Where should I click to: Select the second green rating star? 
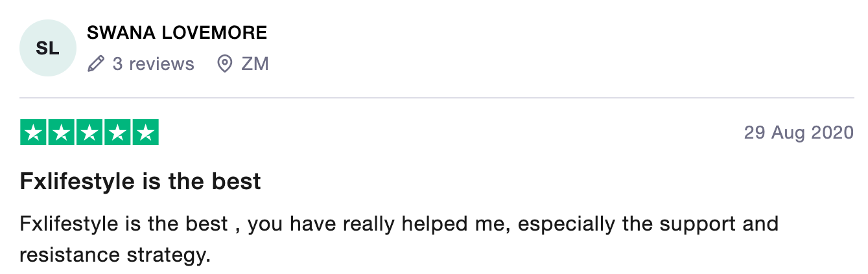click(x=62, y=133)
